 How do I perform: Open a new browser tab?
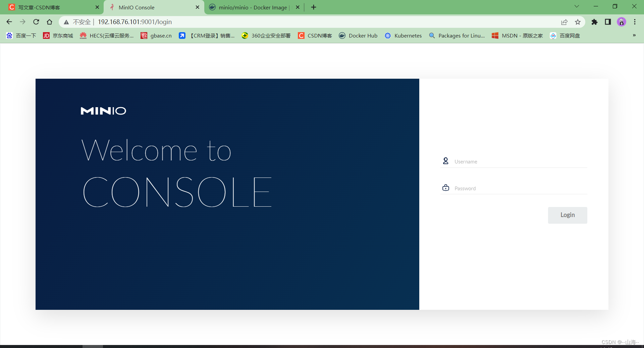click(x=314, y=7)
